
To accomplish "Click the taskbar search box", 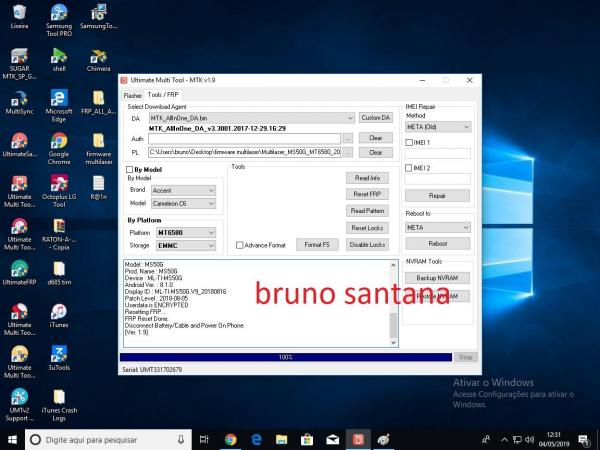I will pyautogui.click(x=108, y=440).
